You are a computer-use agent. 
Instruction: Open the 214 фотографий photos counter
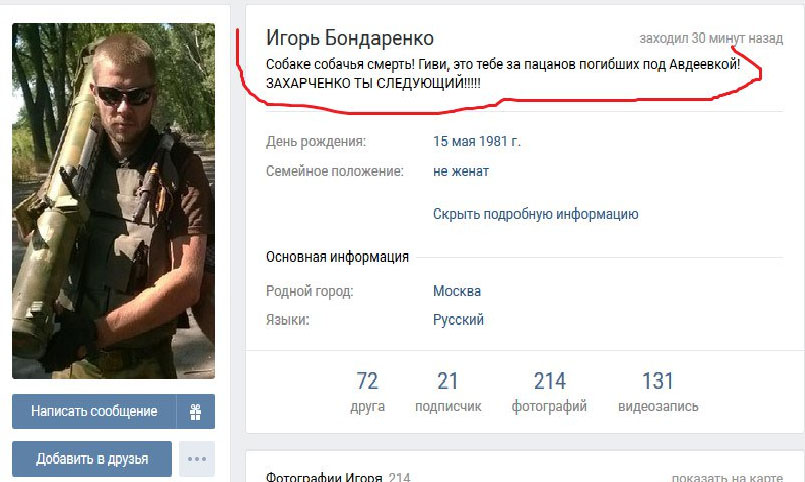coord(549,392)
